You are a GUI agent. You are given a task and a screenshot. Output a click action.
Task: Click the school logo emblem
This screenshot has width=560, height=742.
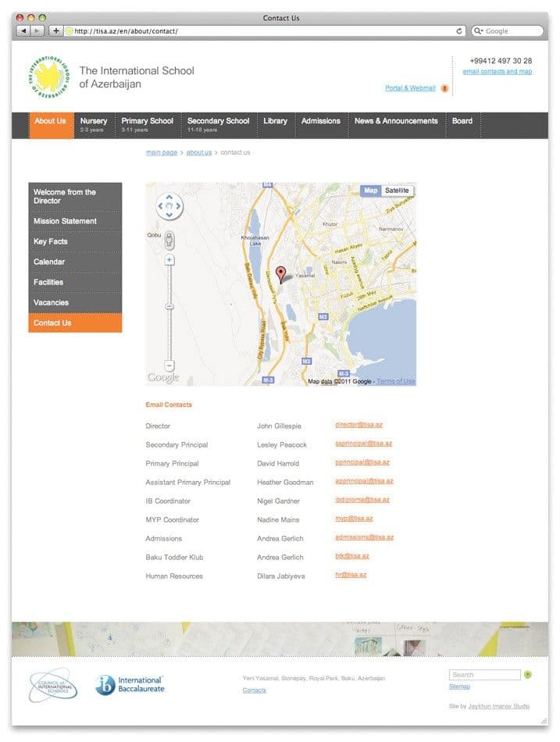point(48,77)
